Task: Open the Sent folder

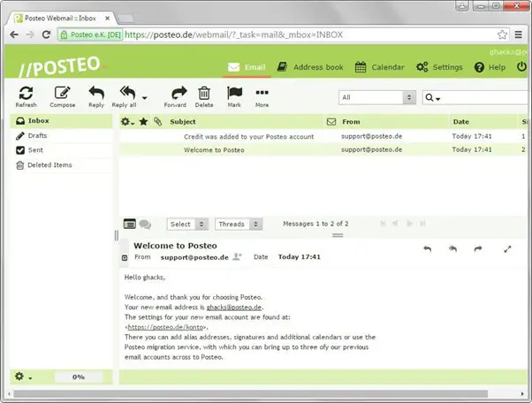Action: [61, 150]
